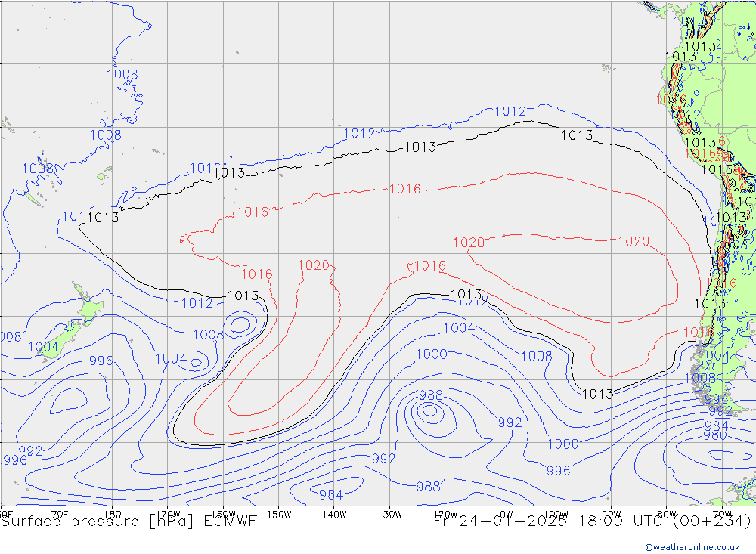Click the black 1013 label near 100W at top
Image resolution: width=756 pixels, height=554 pixels.
(577, 135)
